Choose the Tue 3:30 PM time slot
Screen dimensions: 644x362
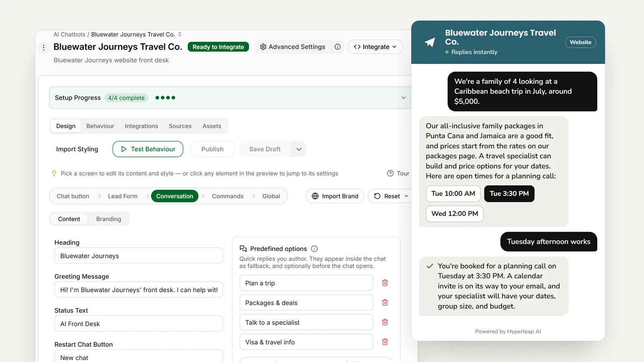click(x=509, y=193)
